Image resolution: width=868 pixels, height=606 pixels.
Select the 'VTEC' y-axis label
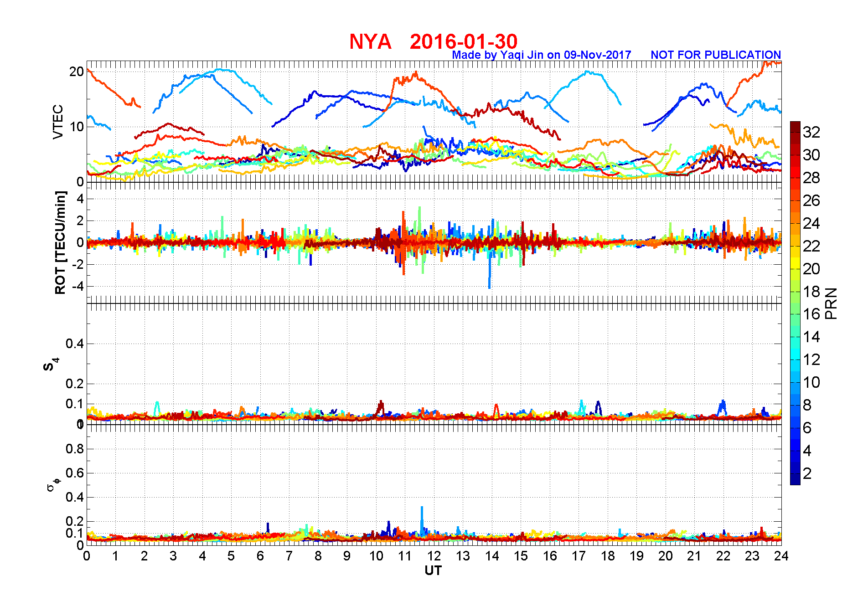pyautogui.click(x=58, y=122)
